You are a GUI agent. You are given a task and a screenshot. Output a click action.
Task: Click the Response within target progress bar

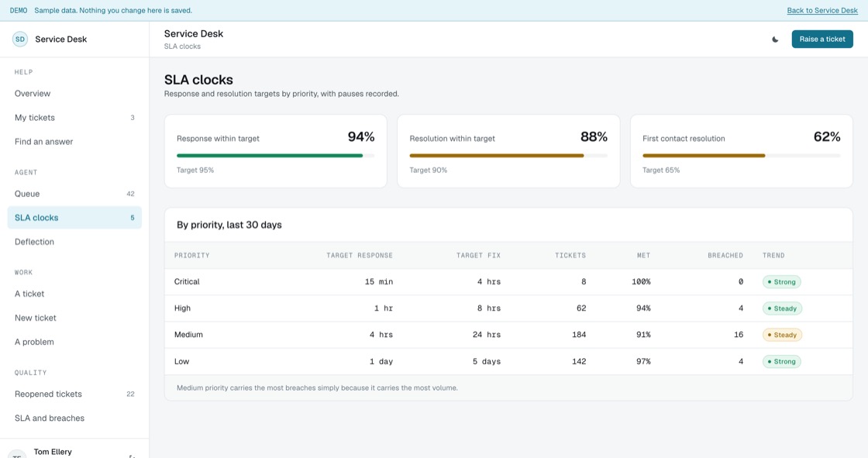click(276, 156)
